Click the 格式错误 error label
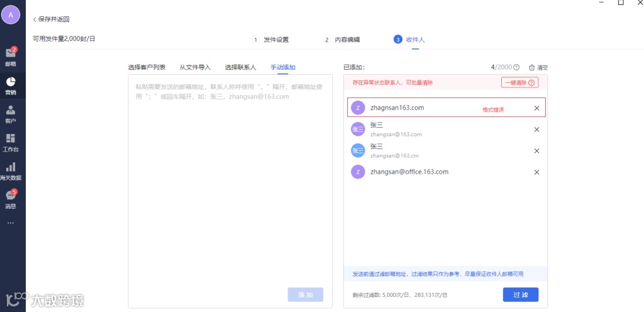The width and height of the screenshot is (644, 312). (x=493, y=109)
